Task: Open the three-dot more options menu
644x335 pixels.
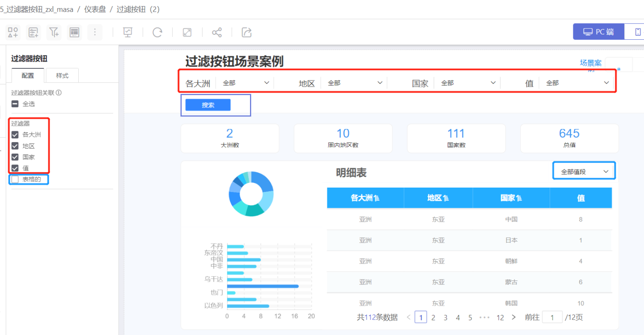Action: pyautogui.click(x=95, y=32)
